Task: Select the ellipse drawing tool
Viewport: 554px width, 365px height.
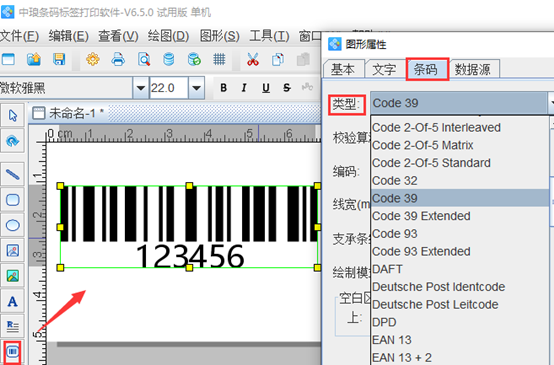Action: 13,225
